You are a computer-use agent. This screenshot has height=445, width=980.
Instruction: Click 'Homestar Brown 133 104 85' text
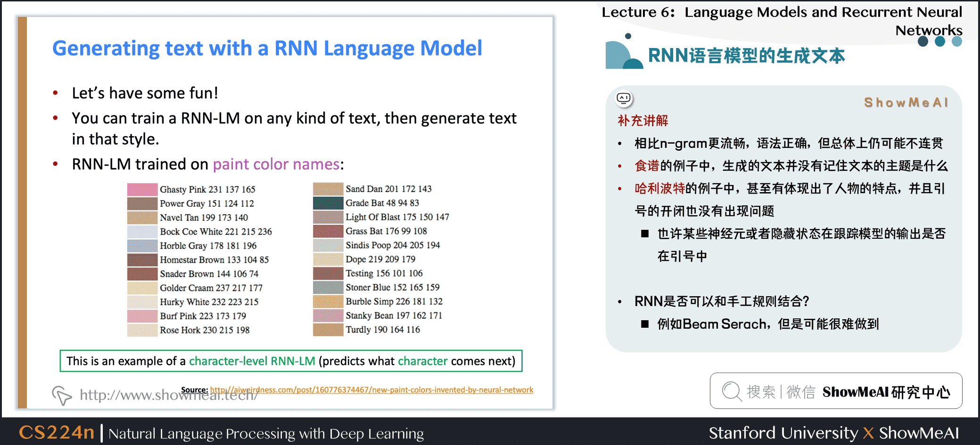coord(214,260)
